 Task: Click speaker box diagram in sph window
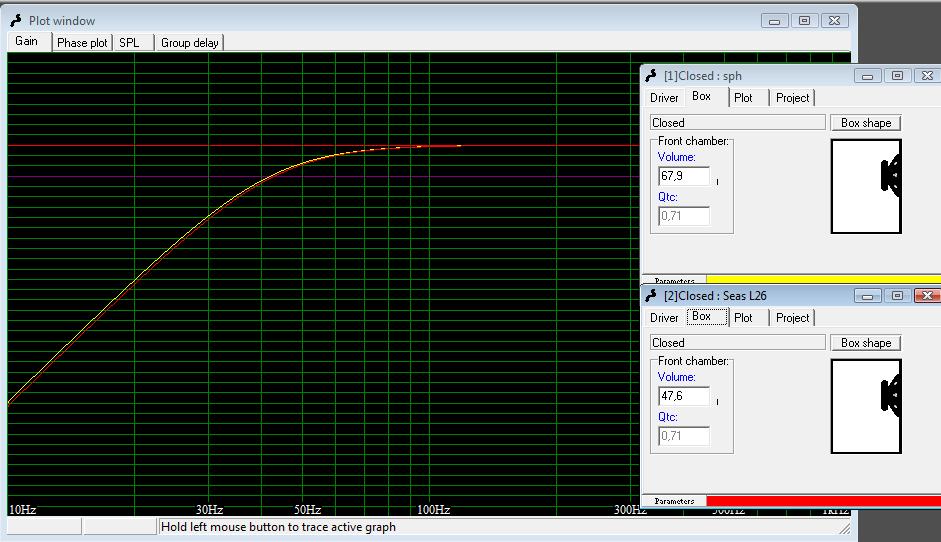(x=866, y=186)
